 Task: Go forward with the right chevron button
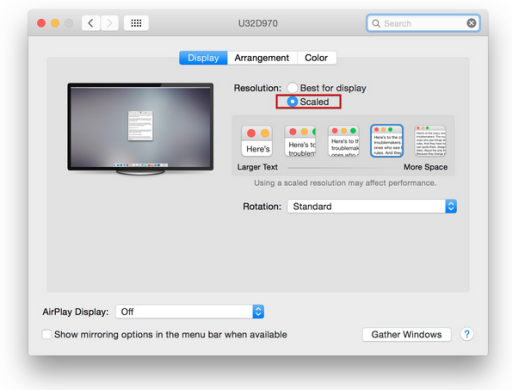[x=109, y=23]
